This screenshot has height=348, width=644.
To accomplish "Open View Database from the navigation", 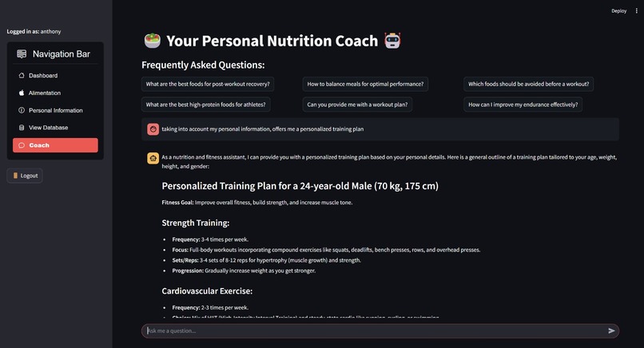I will coord(48,128).
